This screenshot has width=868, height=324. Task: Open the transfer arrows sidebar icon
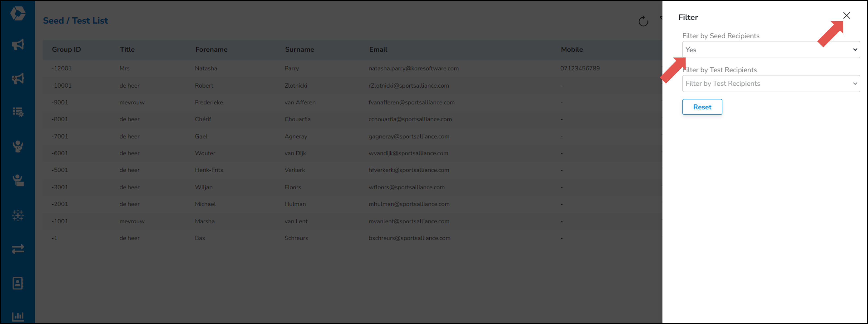point(18,249)
